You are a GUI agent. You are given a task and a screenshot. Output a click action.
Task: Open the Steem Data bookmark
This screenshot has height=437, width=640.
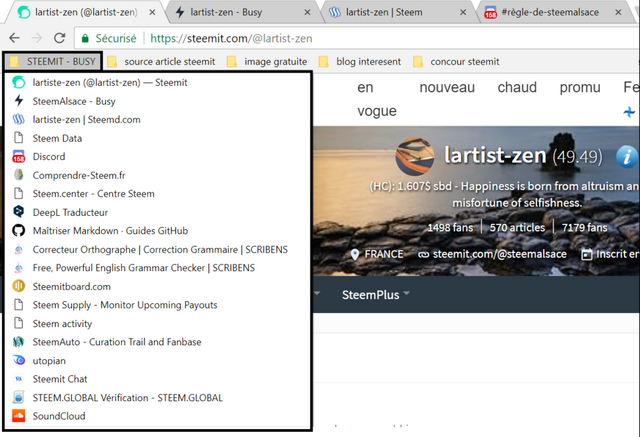157,138
